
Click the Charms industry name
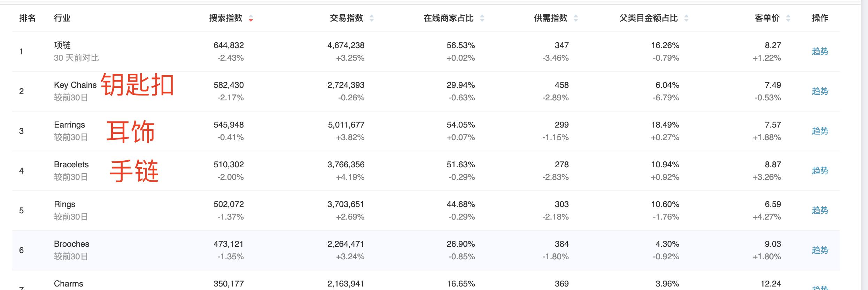69,283
